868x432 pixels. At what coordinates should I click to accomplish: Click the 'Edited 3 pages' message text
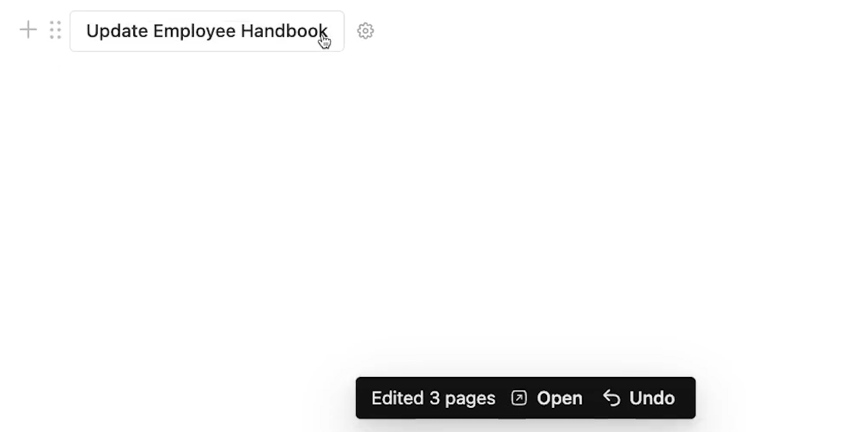[433, 398]
